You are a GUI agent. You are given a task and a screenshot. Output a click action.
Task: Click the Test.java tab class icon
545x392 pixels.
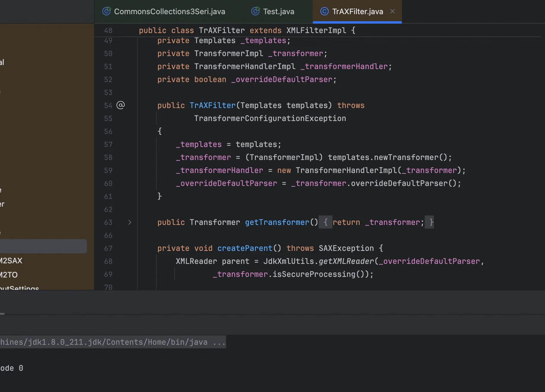[x=255, y=11]
